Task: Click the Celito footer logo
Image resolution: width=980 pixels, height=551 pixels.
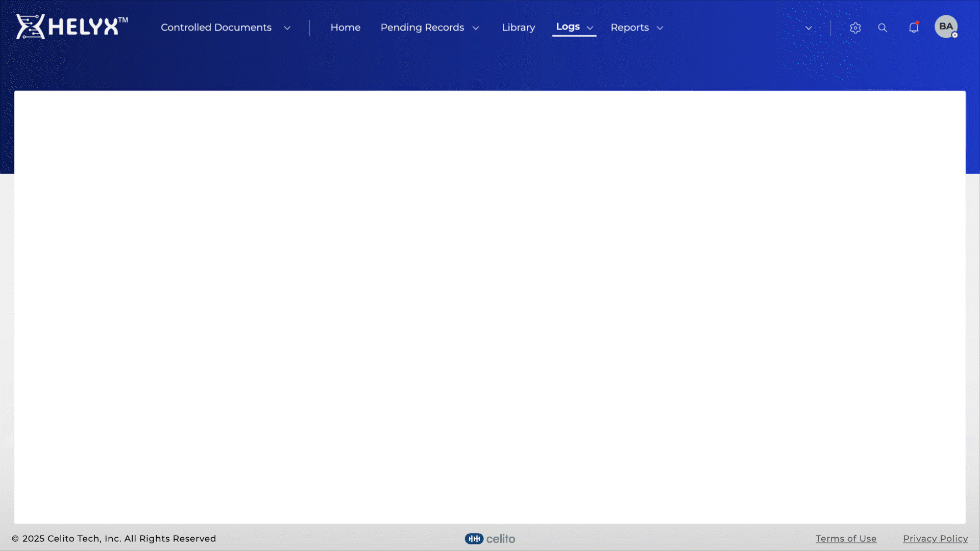Action: (x=490, y=539)
